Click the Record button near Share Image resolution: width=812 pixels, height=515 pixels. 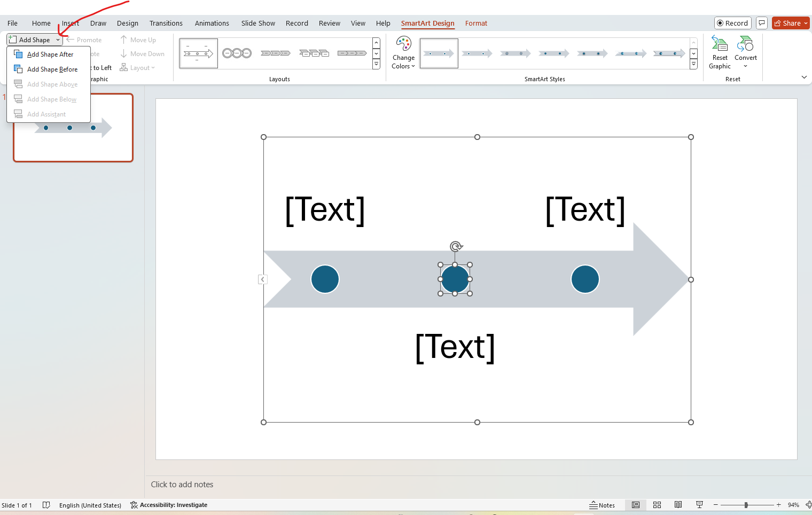tap(732, 23)
